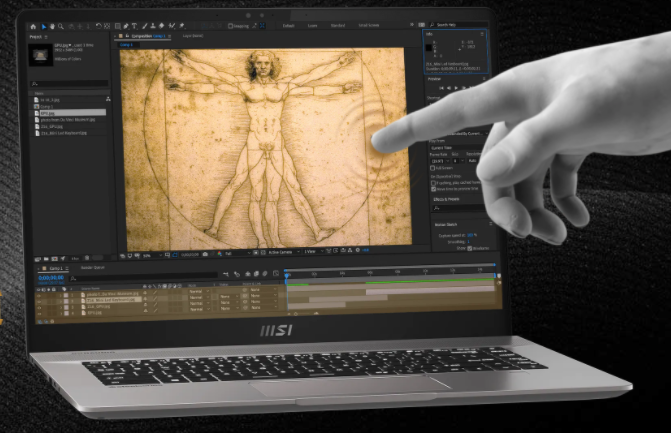
Task: Open the Skip frames dropdown
Action: [x=458, y=161]
